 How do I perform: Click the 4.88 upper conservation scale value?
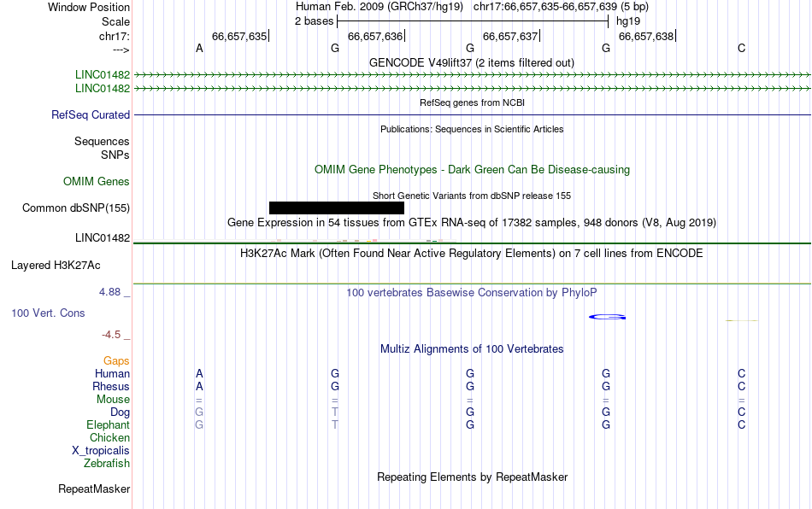click(x=109, y=292)
